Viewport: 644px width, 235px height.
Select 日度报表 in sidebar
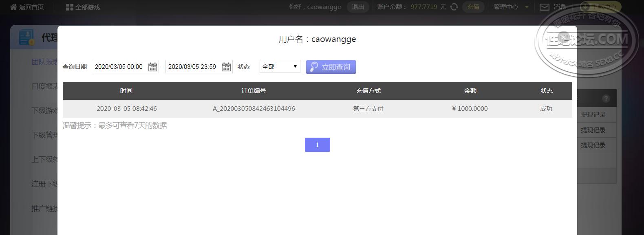(45, 86)
